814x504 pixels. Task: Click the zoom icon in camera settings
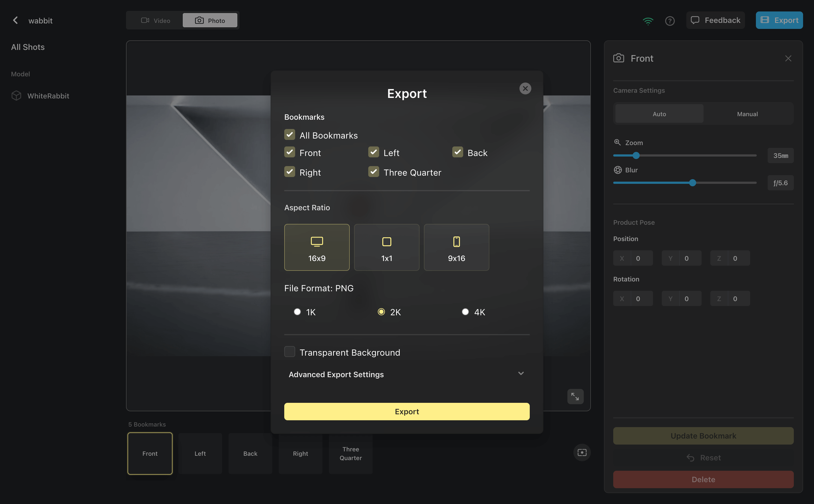click(x=618, y=142)
